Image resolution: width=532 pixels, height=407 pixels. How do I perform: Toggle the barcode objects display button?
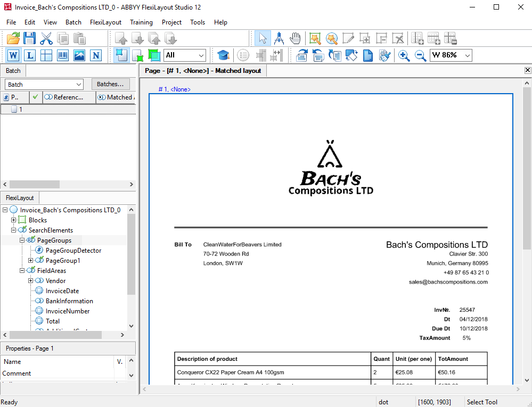pyautogui.click(x=63, y=55)
